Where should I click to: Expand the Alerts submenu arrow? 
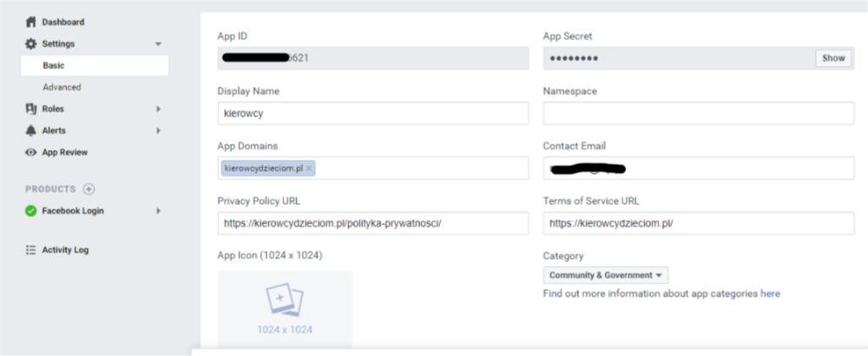tap(158, 130)
